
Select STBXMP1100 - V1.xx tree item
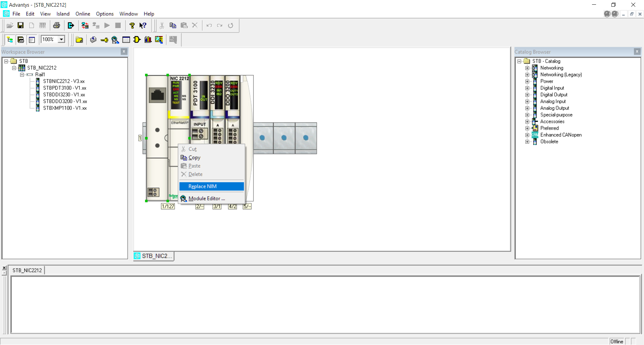65,108
